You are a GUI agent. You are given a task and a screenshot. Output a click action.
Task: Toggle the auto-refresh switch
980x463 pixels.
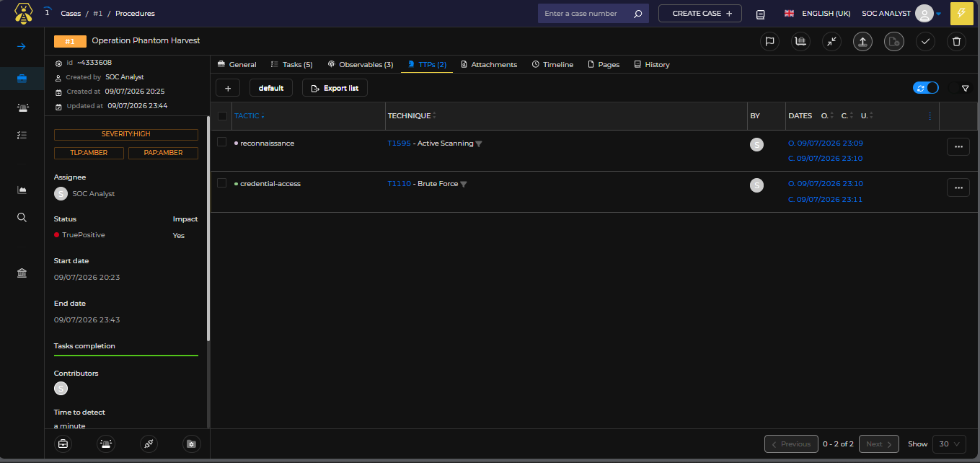click(925, 88)
